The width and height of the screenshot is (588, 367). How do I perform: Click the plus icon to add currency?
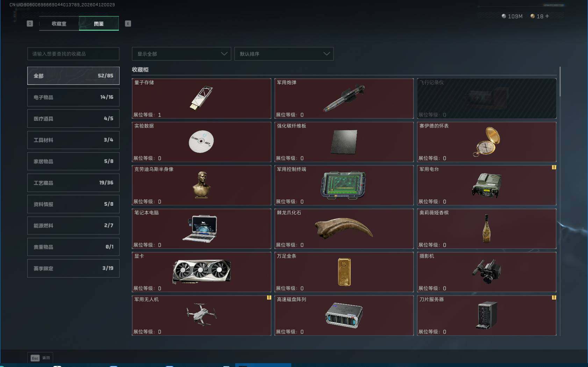[x=547, y=16]
